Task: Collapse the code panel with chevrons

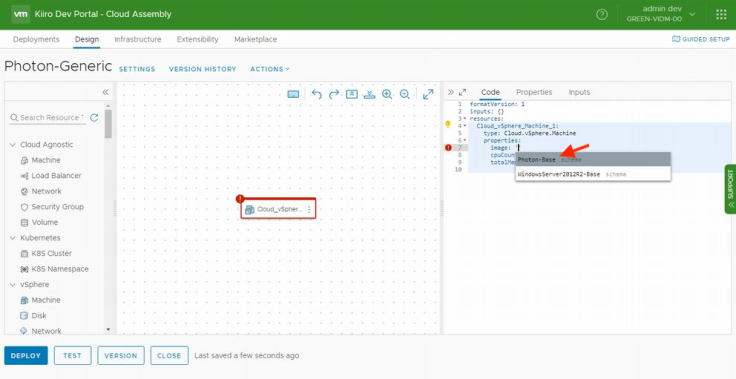Action: (451, 92)
